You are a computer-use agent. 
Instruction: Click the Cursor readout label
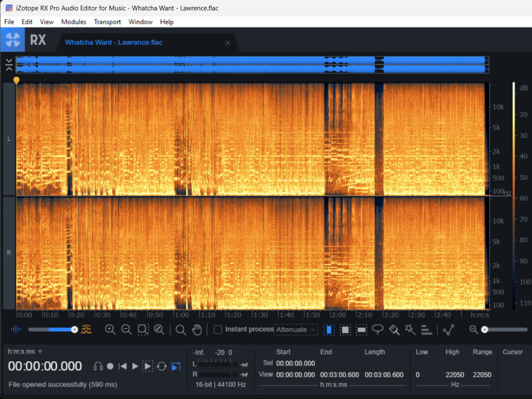[513, 352]
